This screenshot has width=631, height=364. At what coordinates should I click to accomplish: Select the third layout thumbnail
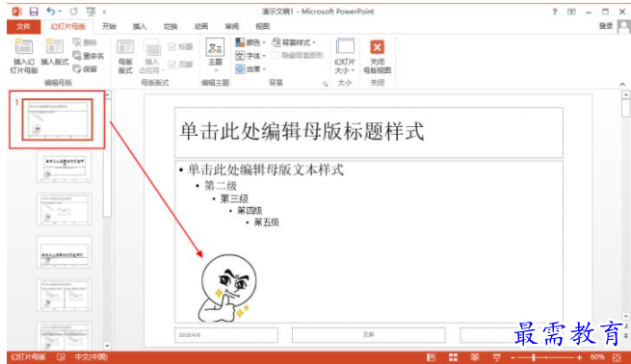(64, 209)
